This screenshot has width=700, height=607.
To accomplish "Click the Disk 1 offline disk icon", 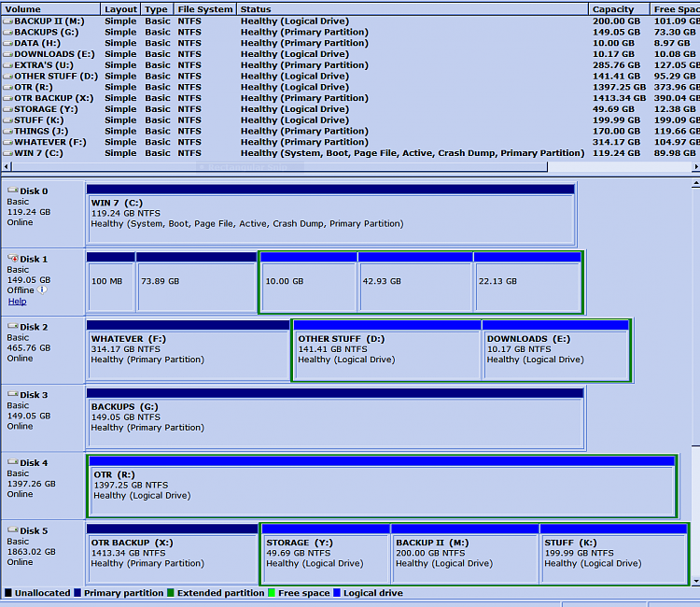I will [12, 258].
